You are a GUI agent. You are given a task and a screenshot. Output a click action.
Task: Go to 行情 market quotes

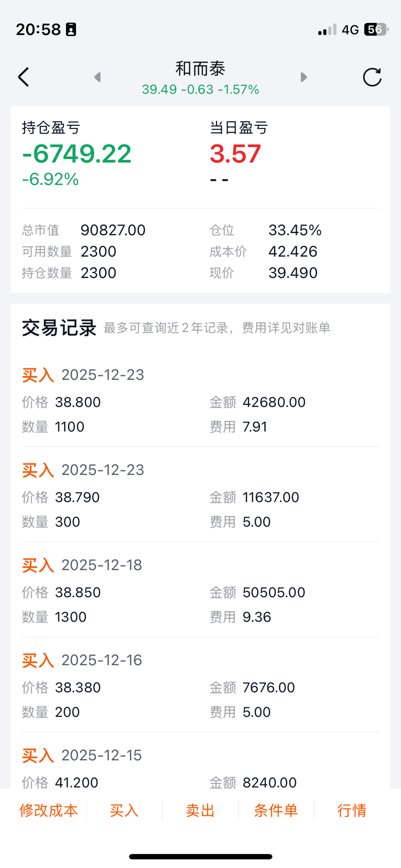pyautogui.click(x=351, y=810)
